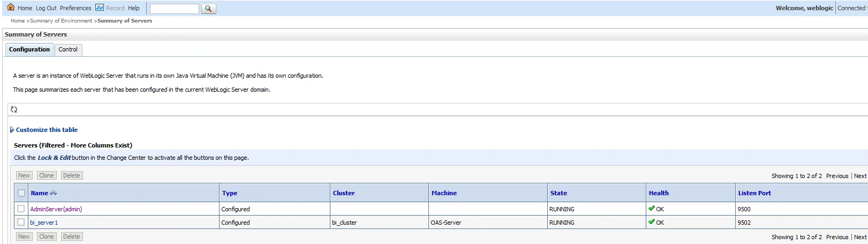Click the Name column sort arrow icon
Screen dimensions: 868x244
pyautogui.click(x=53, y=193)
